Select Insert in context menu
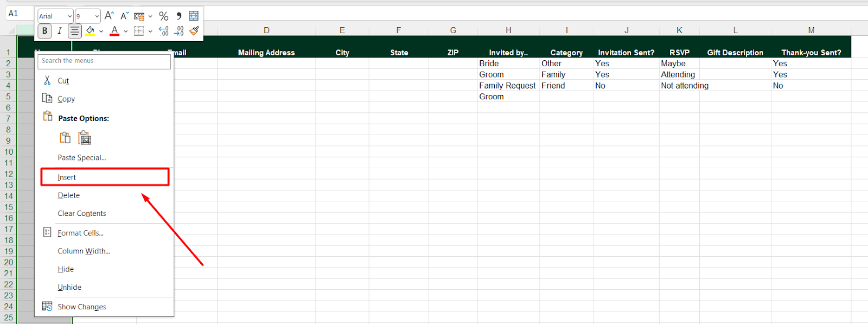Screen dimensions: 868x324 click(x=104, y=177)
